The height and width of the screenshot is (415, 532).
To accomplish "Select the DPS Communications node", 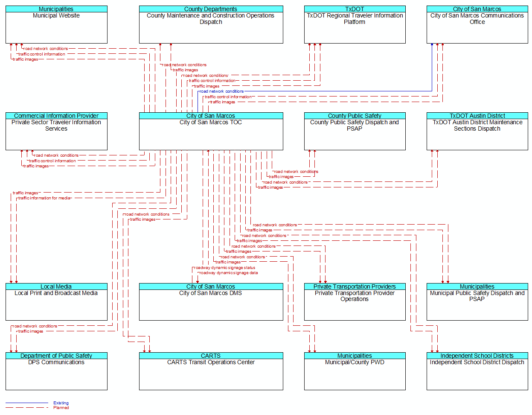I will pos(56,371).
